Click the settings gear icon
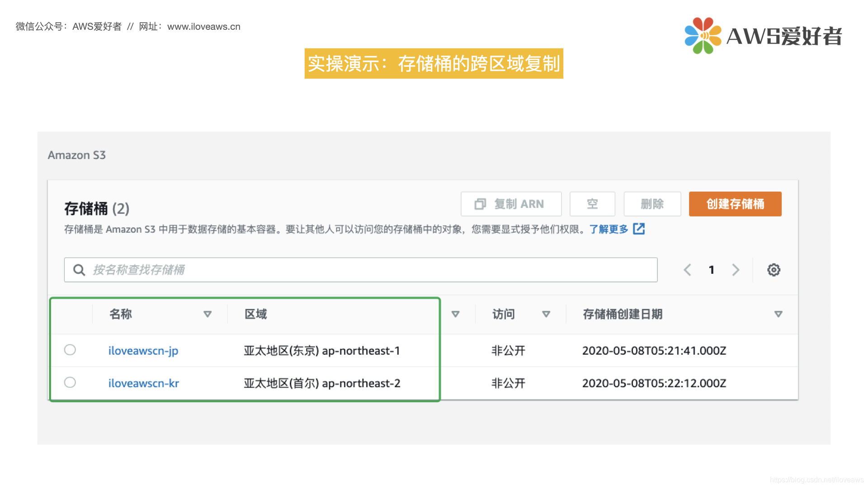This screenshot has width=868, height=488. tap(774, 270)
